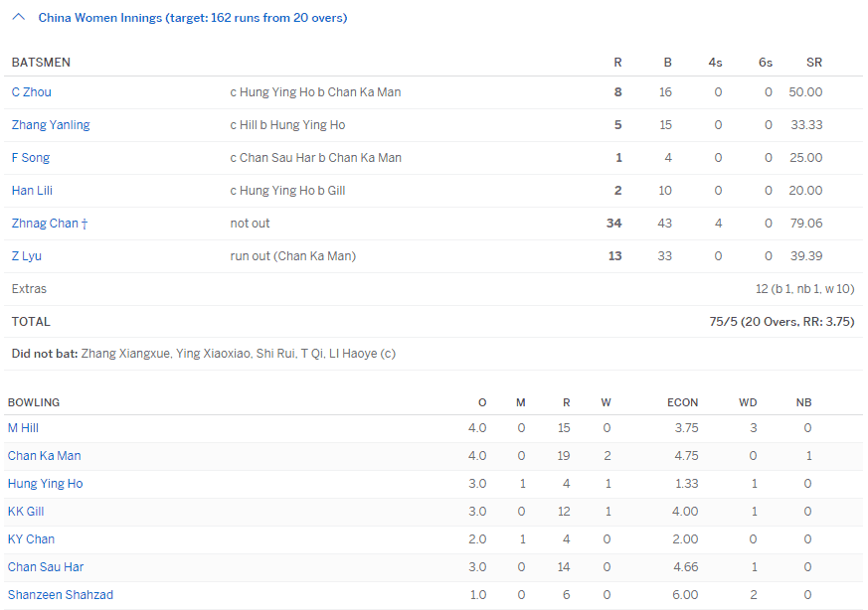The height and width of the screenshot is (610, 868).
Task: Open Hung Ying Ho's bowler page
Action: [46, 484]
